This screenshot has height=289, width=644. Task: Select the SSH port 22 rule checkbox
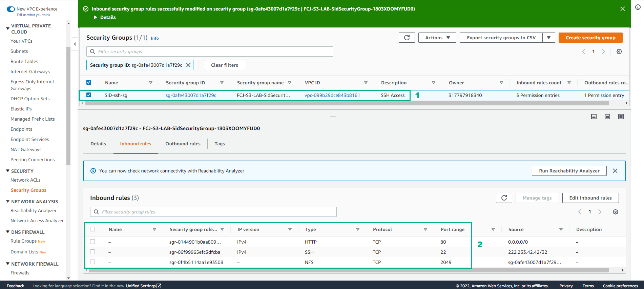[92, 252]
